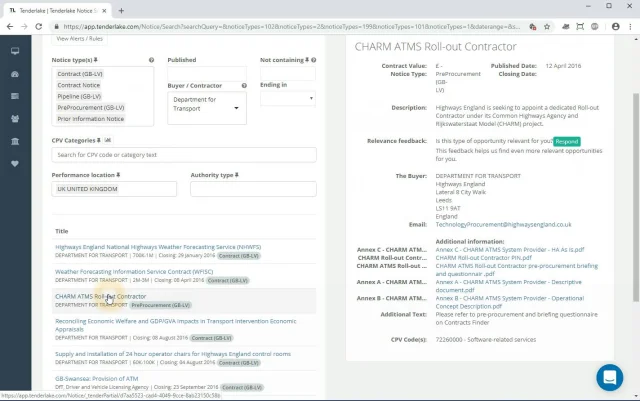Viewport: 640px width, 401px height.
Task: Click the CPV Categories chart icon
Action: click(108, 141)
